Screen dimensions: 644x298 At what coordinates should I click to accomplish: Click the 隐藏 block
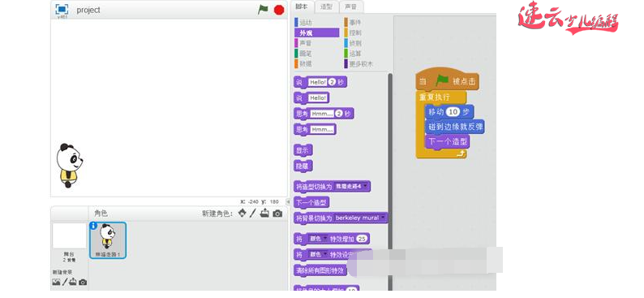tap(303, 166)
